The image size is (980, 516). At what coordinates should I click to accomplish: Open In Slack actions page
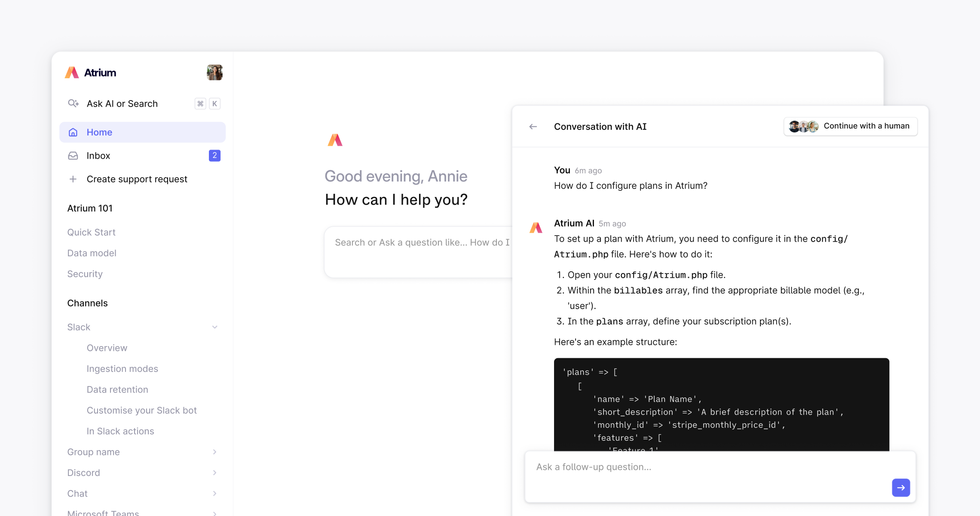120,431
